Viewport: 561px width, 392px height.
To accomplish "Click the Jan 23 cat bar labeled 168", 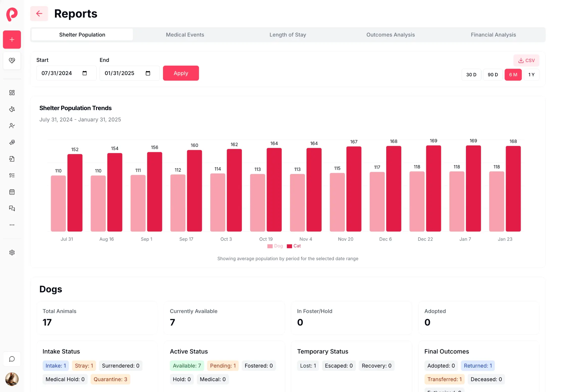I will pos(513,189).
